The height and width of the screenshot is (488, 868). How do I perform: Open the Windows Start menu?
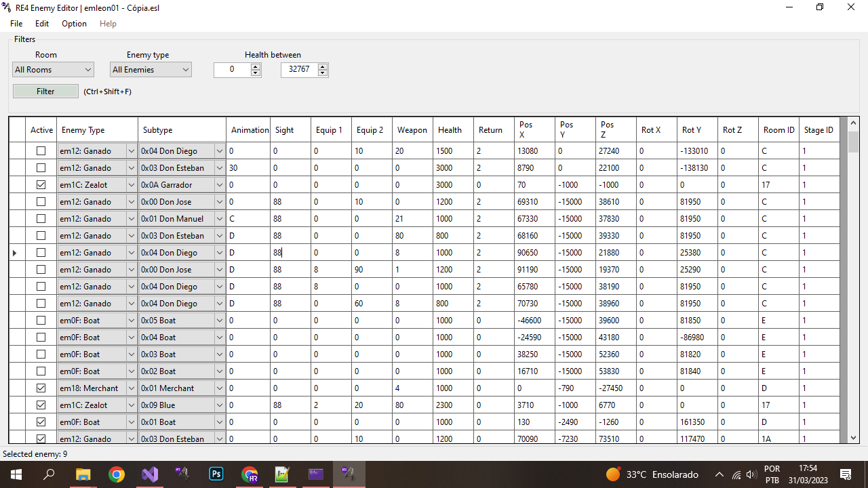tap(16, 474)
